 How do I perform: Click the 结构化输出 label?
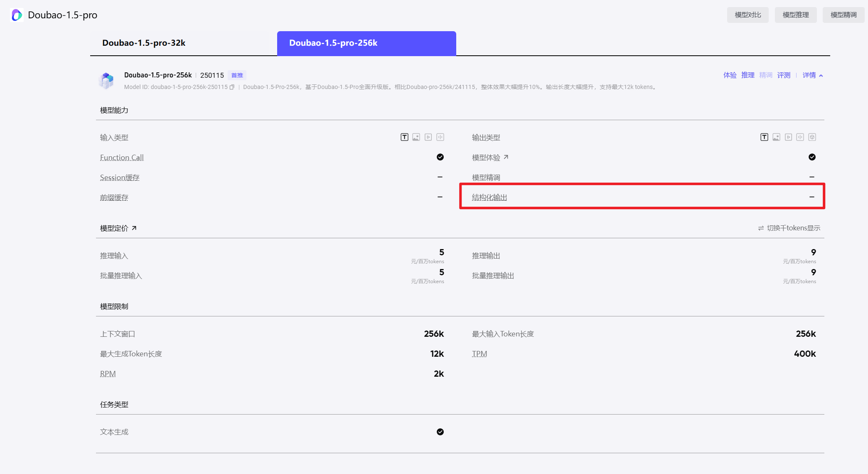pyautogui.click(x=489, y=197)
